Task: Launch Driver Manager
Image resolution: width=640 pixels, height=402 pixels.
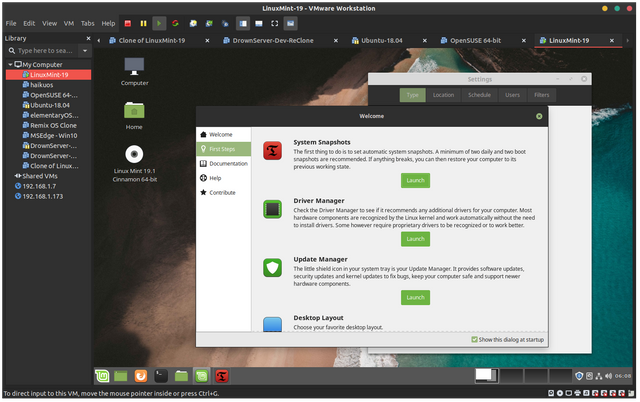Action: 415,239
